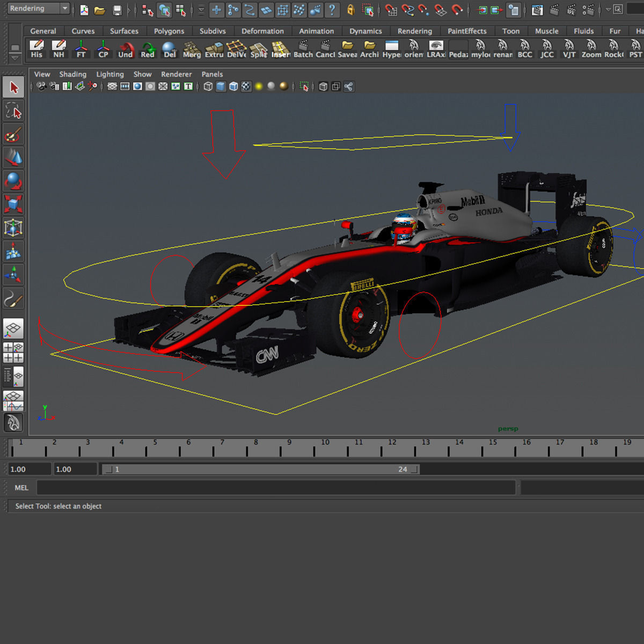The image size is (644, 644).
Task: Open the View panel menu
Action: pos(42,74)
